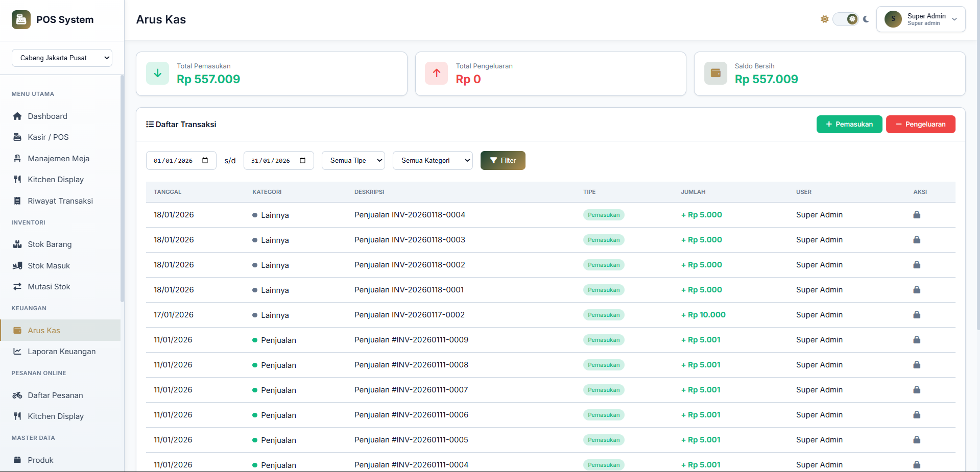Screen dimensions: 980x472
Task: Click the moon icon for dark theme
Action: pyautogui.click(x=866, y=19)
